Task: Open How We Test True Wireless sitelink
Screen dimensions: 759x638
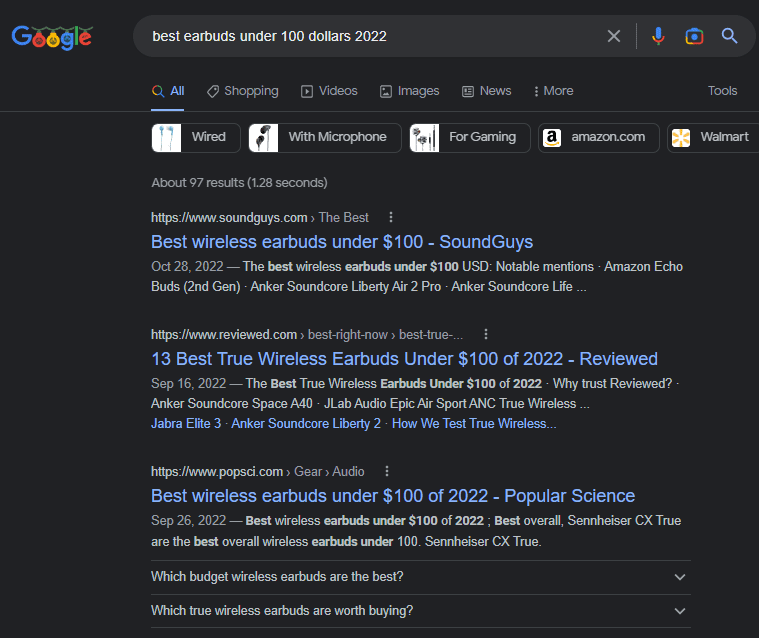Action: [x=474, y=424]
